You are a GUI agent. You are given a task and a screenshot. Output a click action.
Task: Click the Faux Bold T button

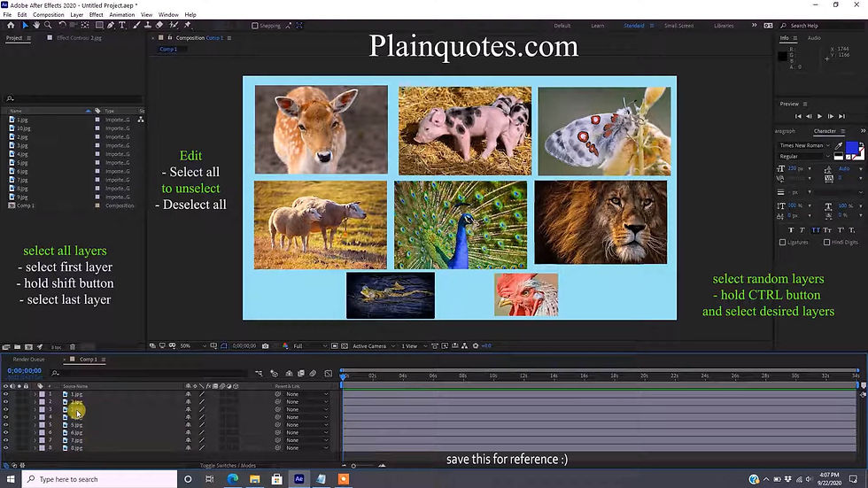pyautogui.click(x=790, y=230)
